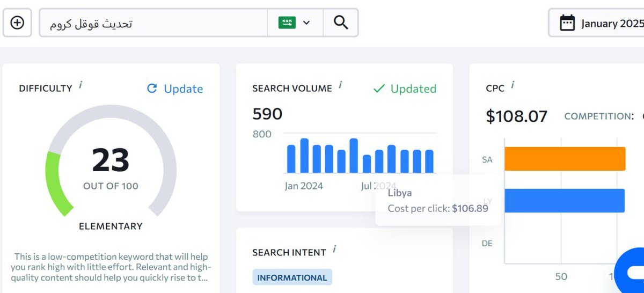The image size is (644, 293).
Task: Click the refresh icon beside Update
Action: 152,89
